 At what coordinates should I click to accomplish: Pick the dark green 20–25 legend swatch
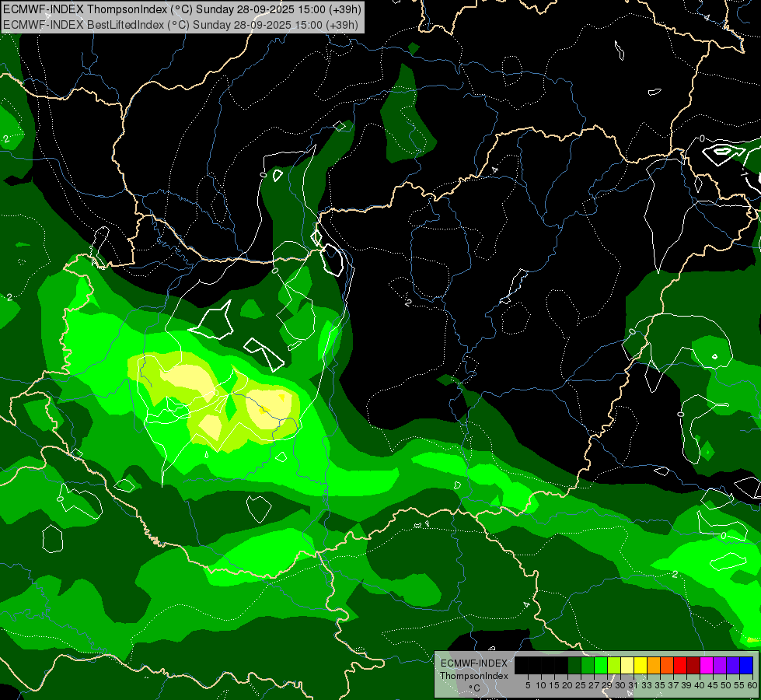(574, 665)
